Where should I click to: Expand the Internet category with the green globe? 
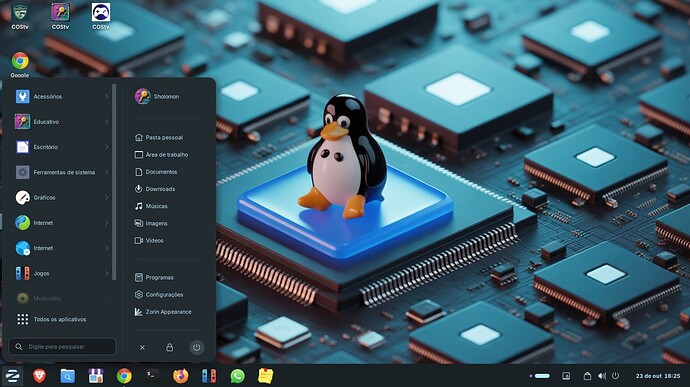pyautogui.click(x=61, y=223)
